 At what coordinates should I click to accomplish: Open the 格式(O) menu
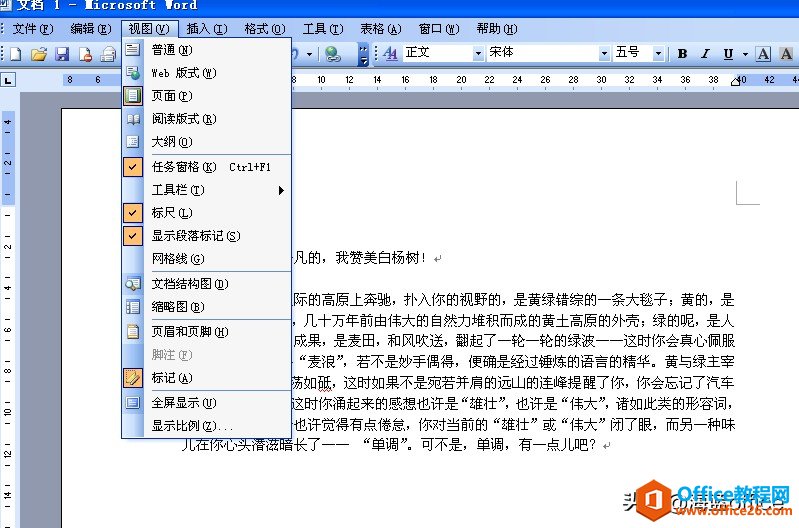[x=264, y=29]
